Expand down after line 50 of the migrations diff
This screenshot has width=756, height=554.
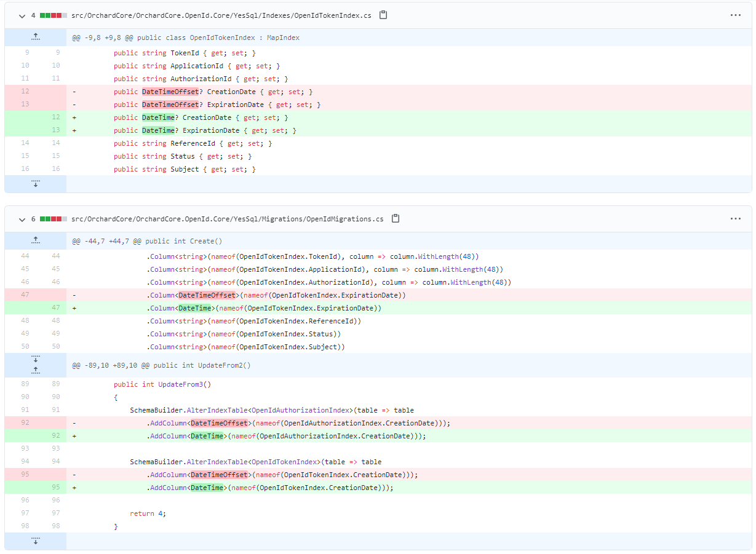[36, 358]
